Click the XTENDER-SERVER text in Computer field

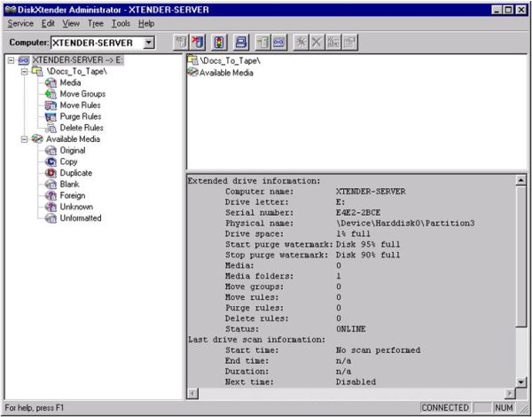tap(92, 43)
